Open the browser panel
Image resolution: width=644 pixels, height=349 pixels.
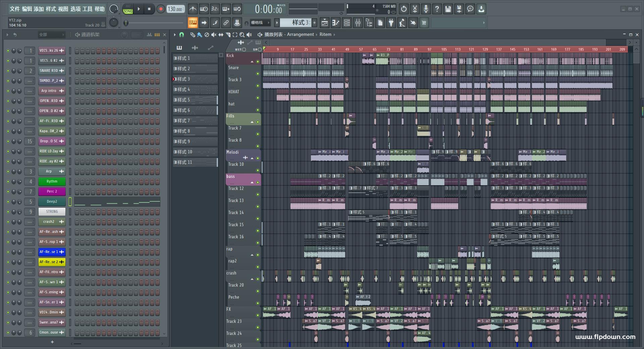pos(369,23)
